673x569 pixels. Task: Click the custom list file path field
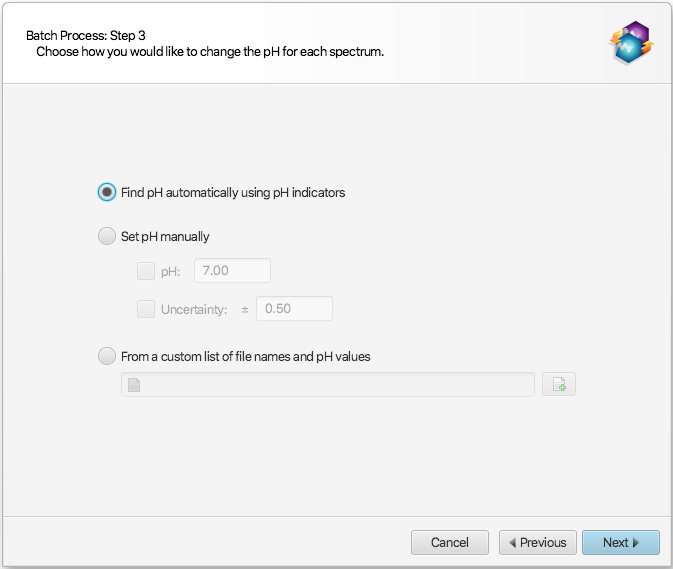[x=330, y=385]
